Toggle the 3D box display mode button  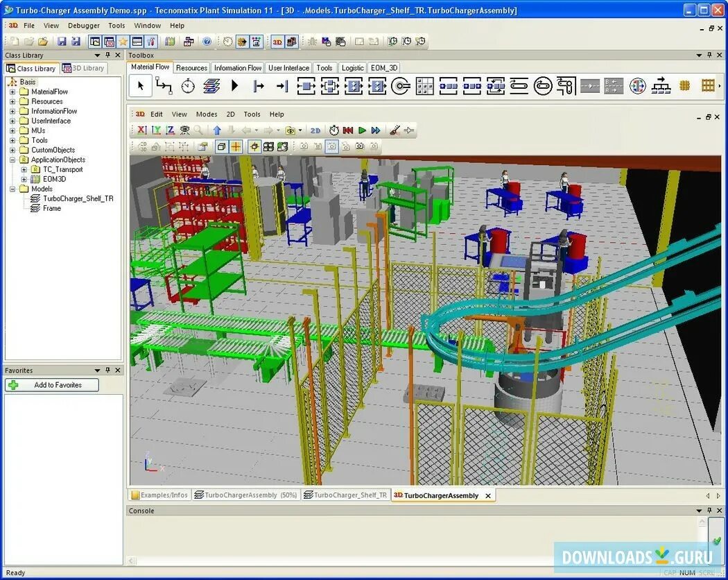point(221,147)
